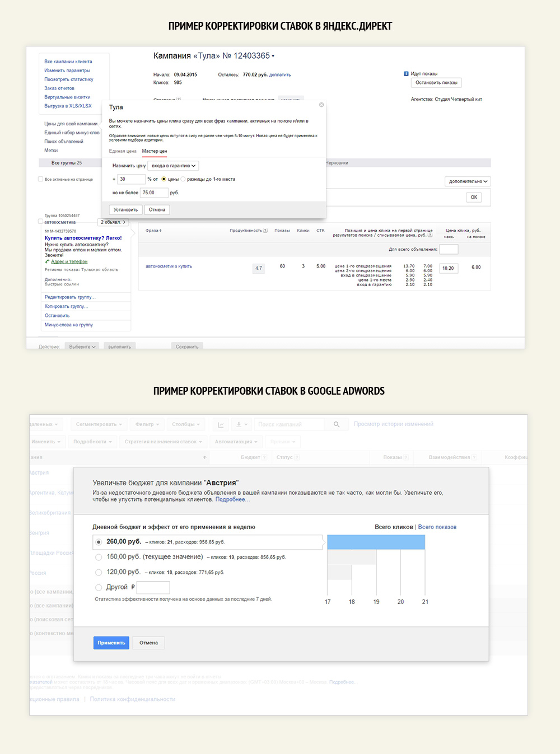This screenshot has width=560, height=754.
Task: Open Все кампании клиента in sidebar
Action: click(68, 62)
